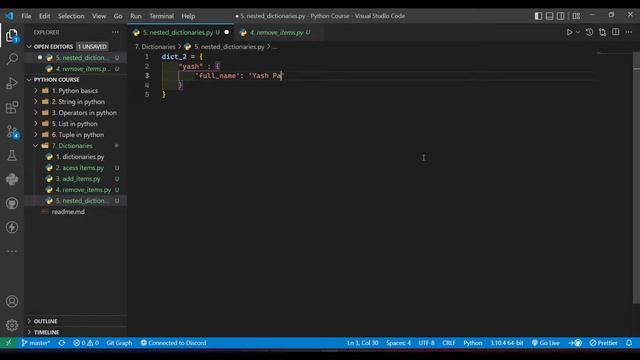The height and width of the screenshot is (360, 640).
Task: Click the master branch in status bar
Action: click(x=36, y=343)
